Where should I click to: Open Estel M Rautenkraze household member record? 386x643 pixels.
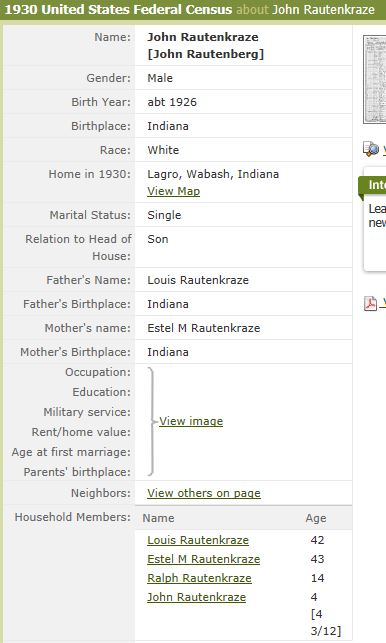204,559
